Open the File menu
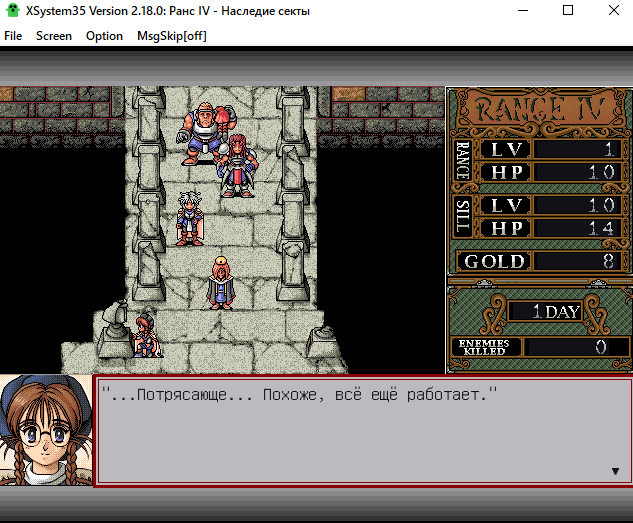Viewport: 633px width, 523px height. tap(13, 36)
